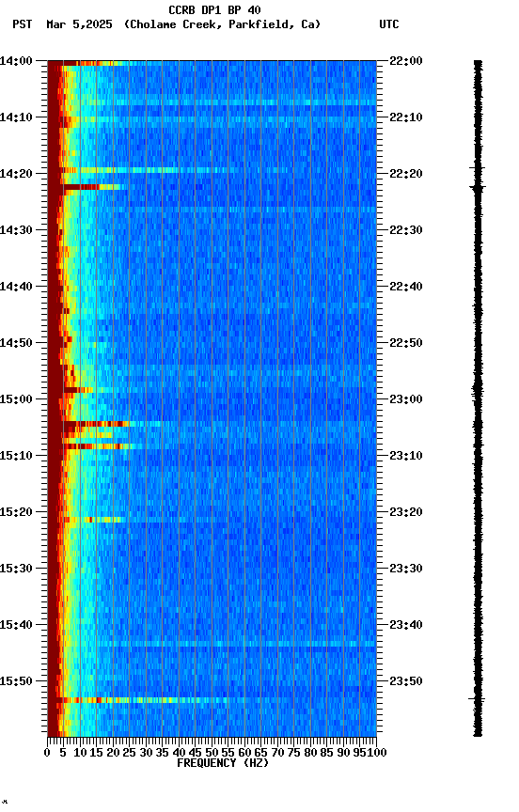Viewport: 519px width, 812px height.
Task: Click the 23:50 UTC time label
Action: click(x=406, y=682)
